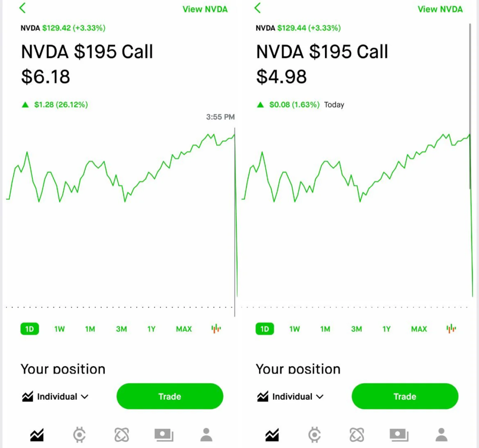Tap the 3:55 PM chart time marker
Image resolution: width=479 pixels, height=448 pixels.
point(220,117)
